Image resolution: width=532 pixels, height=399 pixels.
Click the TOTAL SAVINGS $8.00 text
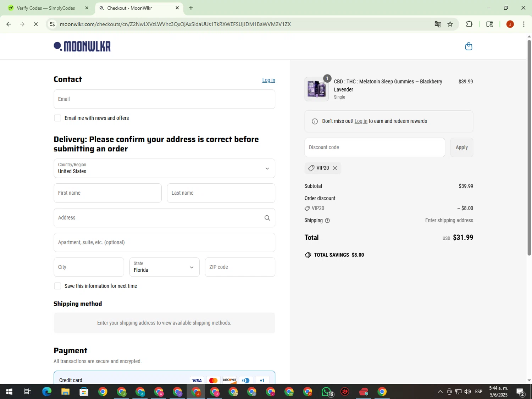(339, 255)
